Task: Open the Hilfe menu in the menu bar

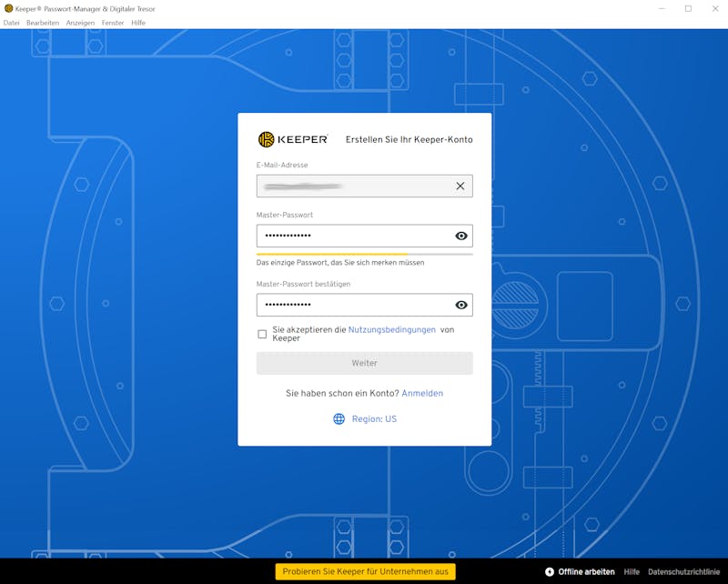Action: pyautogui.click(x=138, y=23)
